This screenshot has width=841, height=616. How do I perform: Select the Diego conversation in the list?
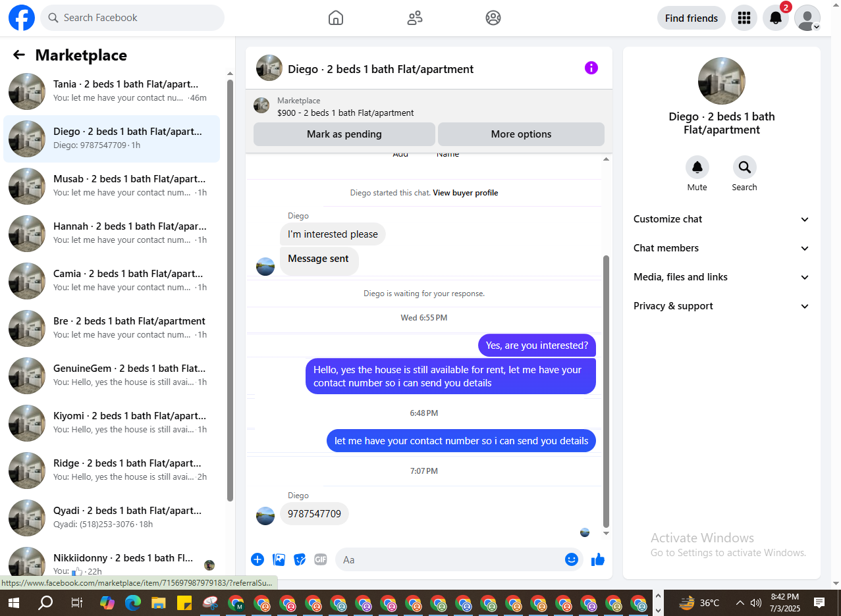pos(112,139)
